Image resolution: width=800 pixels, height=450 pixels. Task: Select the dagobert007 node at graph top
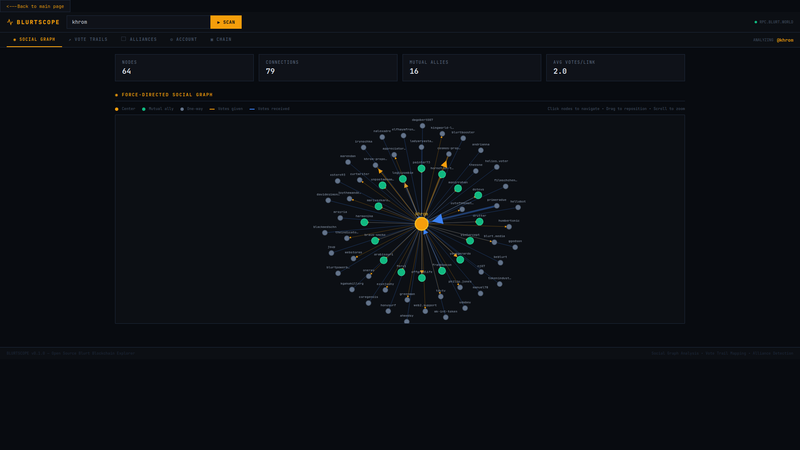pyautogui.click(x=422, y=126)
